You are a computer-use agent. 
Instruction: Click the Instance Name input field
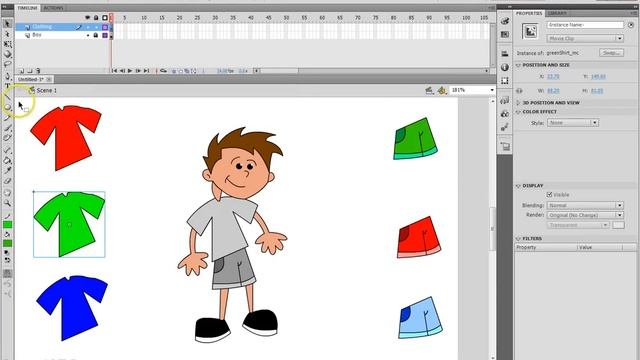585,25
